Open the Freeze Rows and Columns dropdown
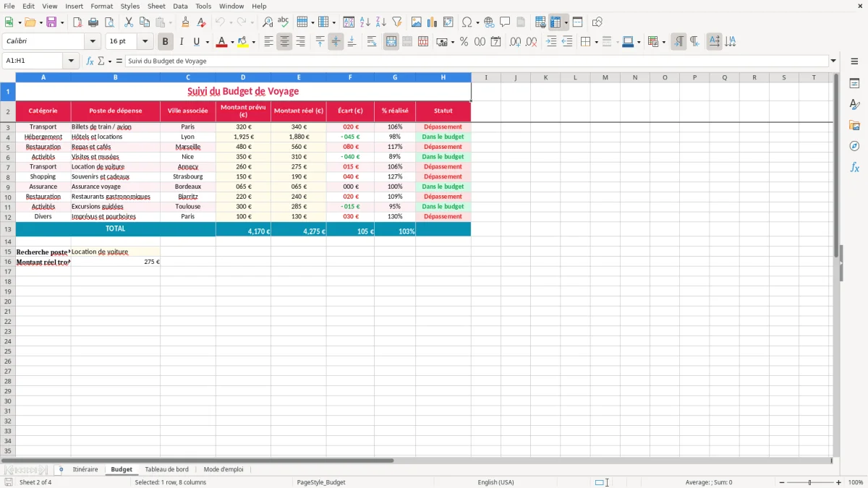Screen dimensions: 868x488 (x=566, y=22)
